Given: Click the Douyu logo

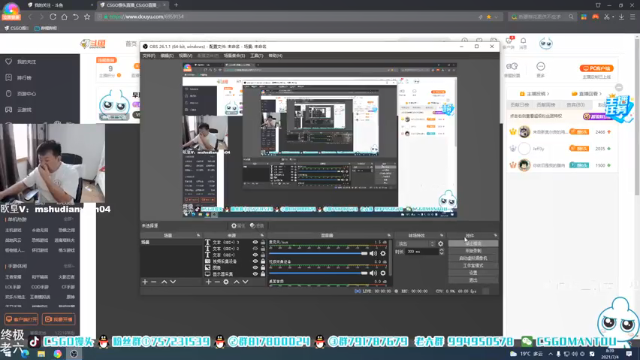Looking at the screenshot, I should 93,44.
